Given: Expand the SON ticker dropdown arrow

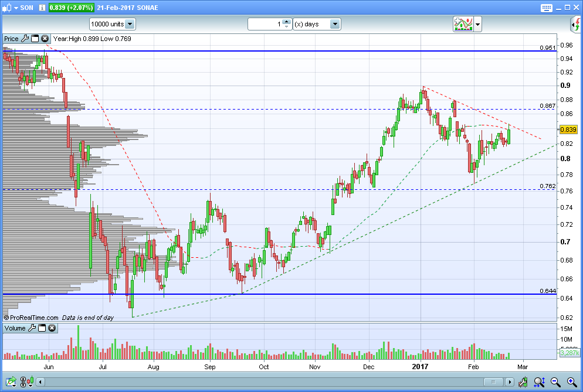Looking at the screenshot, I should click(16, 8).
